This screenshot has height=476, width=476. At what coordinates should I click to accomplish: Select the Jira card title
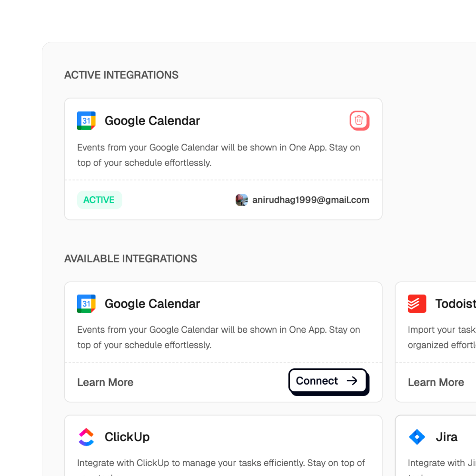click(x=446, y=437)
